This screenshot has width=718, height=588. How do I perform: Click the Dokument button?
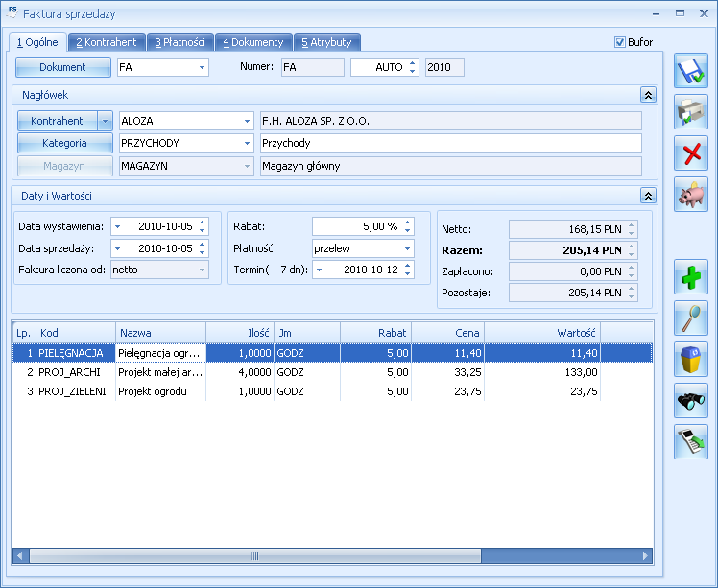pyautogui.click(x=63, y=67)
